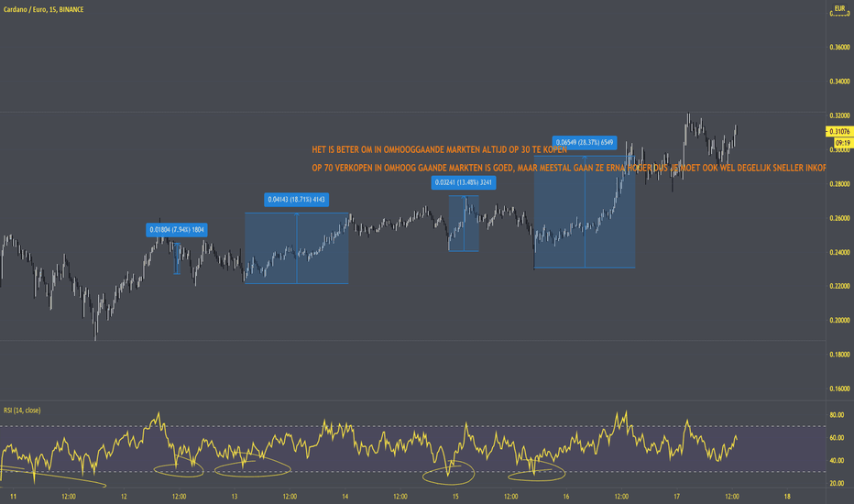This screenshot has width=854, height=504.
Task: Click the 0.16000 price axis label
Action: (839, 389)
